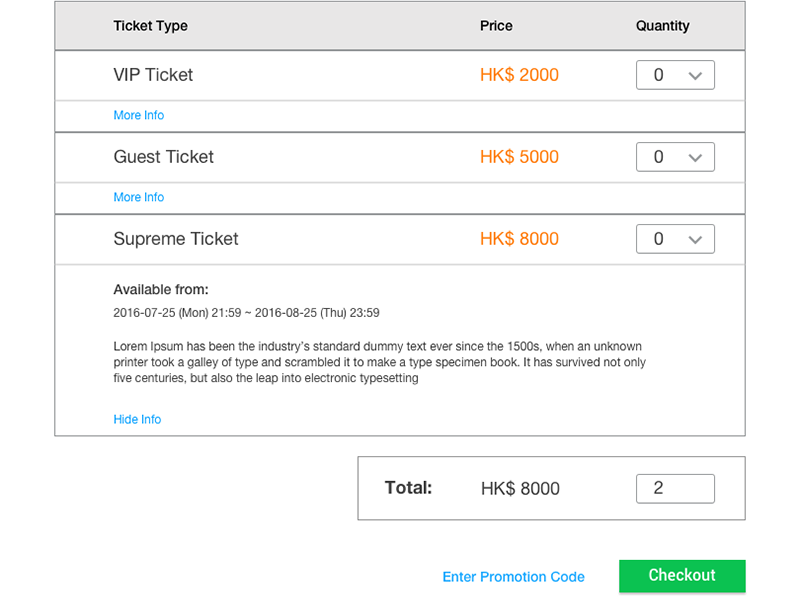The height and width of the screenshot is (600, 800).
Task: Open the Supreme Ticket quantity dropdown
Action: [675, 238]
